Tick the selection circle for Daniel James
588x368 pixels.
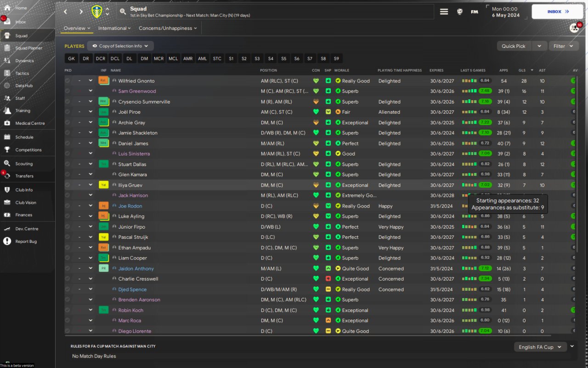68,143
